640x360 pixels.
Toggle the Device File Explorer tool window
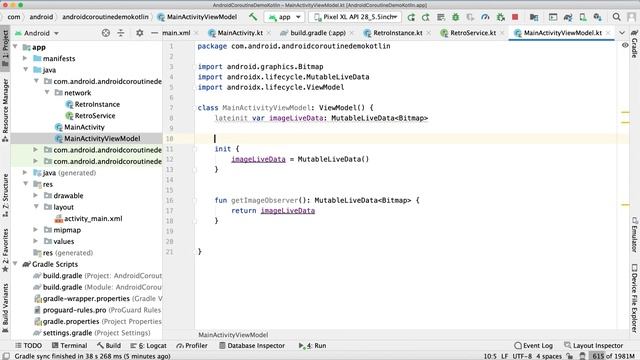click(634, 298)
